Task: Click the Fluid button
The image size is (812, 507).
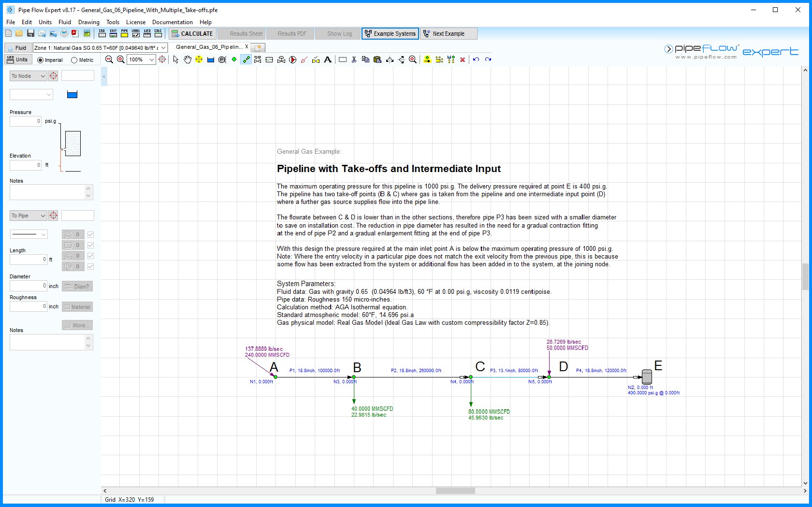Action: pos(17,48)
